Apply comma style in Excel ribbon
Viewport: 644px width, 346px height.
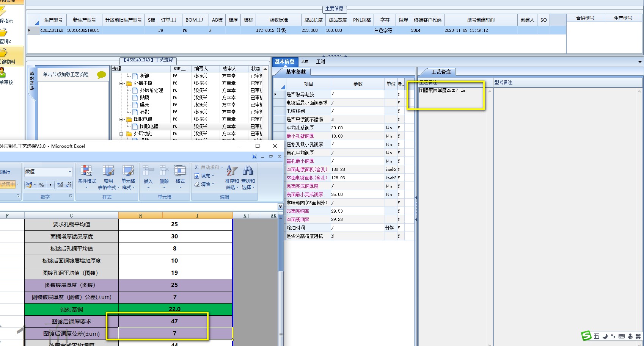[50, 185]
